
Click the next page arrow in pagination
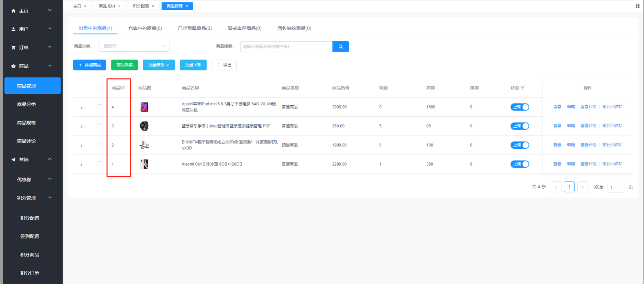[x=582, y=187]
